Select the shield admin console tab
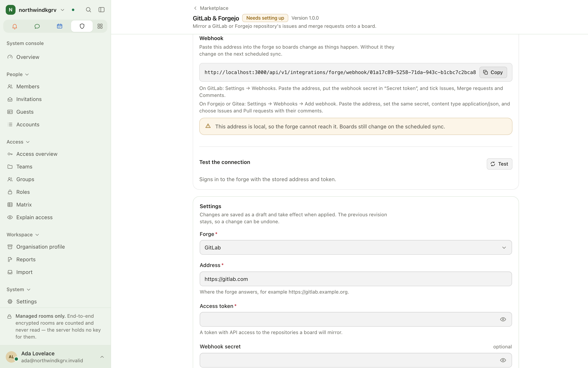 82,26
